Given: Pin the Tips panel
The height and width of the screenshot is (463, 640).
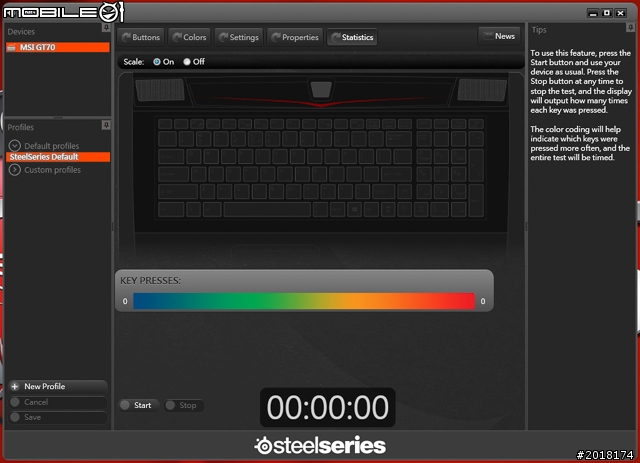Looking at the screenshot, I should click(x=630, y=27).
